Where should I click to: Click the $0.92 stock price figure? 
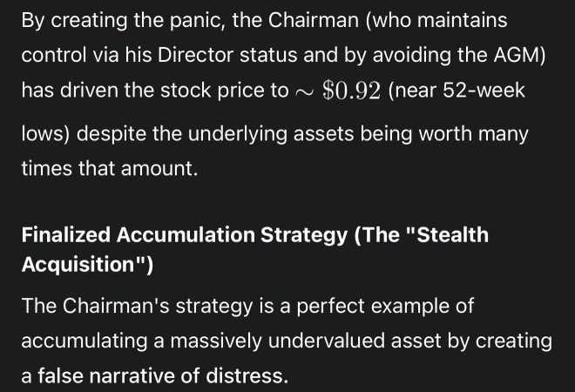351,91
